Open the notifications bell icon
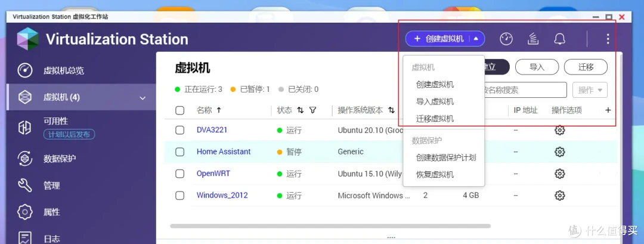Screen dimensions: 644x244 (559, 39)
